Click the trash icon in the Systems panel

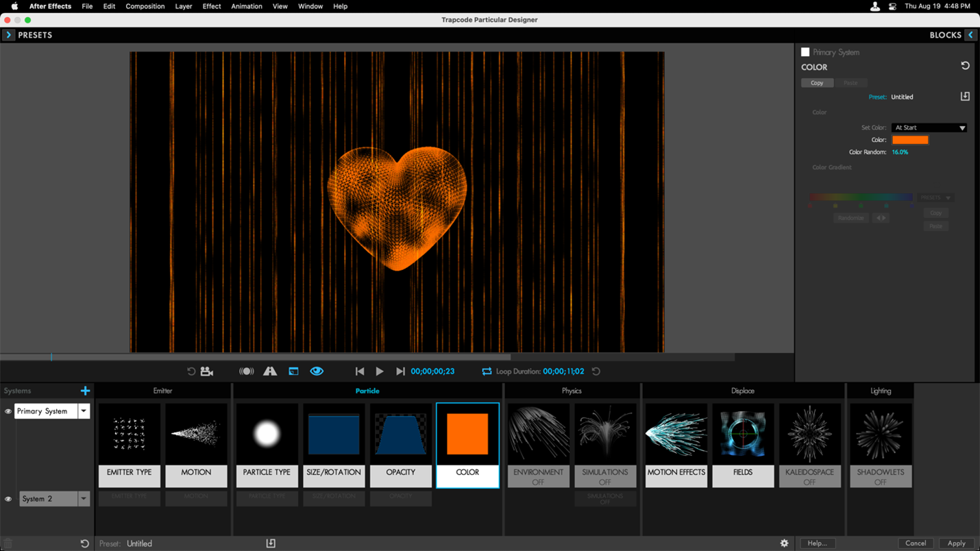[8, 543]
